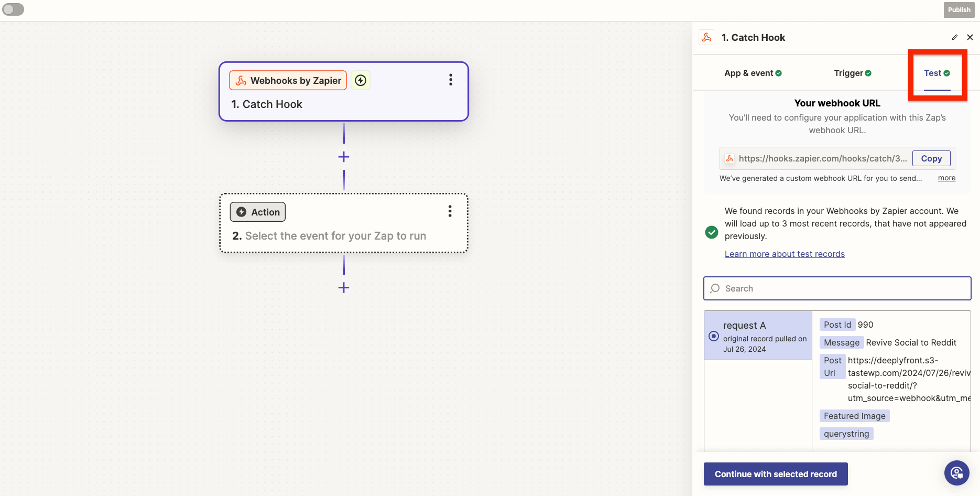This screenshot has width=980, height=496.
Task: Close the Catch Hook side panel
Action: 970,37
